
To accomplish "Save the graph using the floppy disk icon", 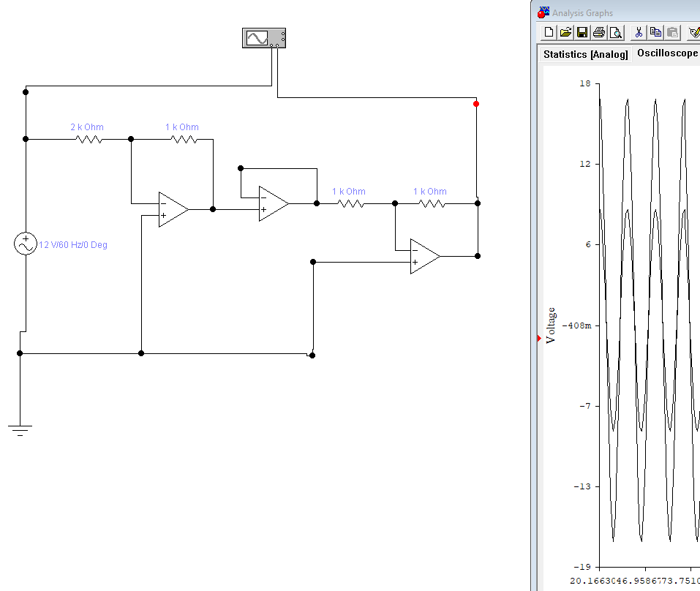I will pyautogui.click(x=582, y=32).
